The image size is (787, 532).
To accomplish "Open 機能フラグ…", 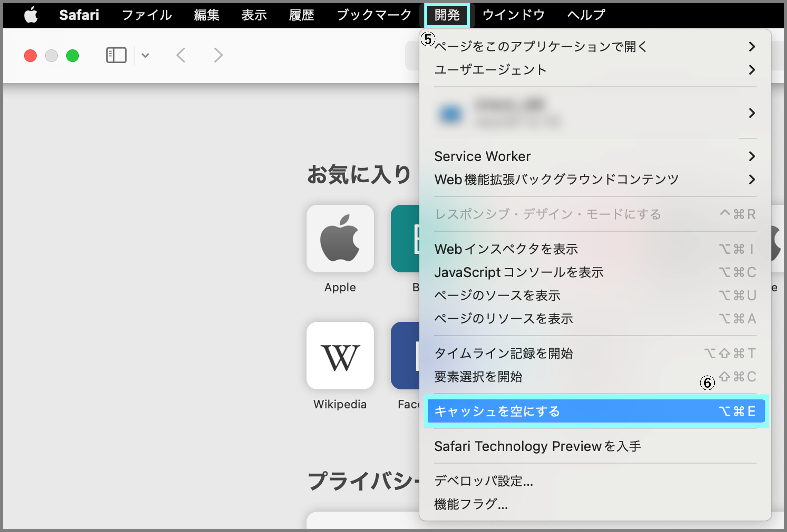I will click(x=595, y=504).
